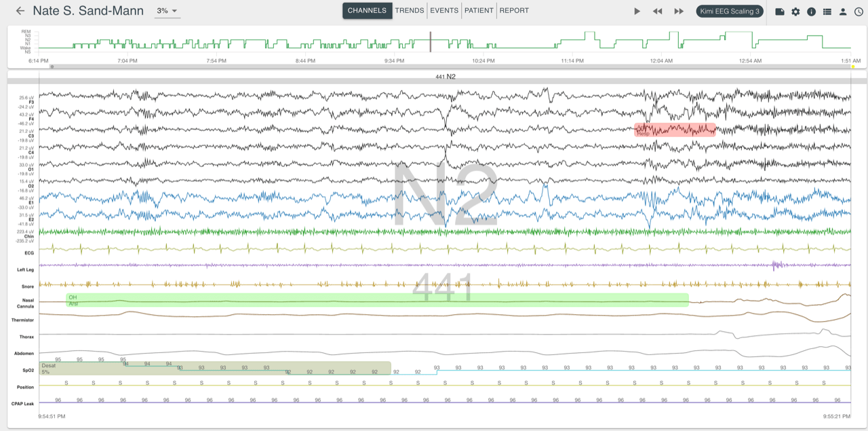Select the green OH Arsl event bar

tap(377, 300)
